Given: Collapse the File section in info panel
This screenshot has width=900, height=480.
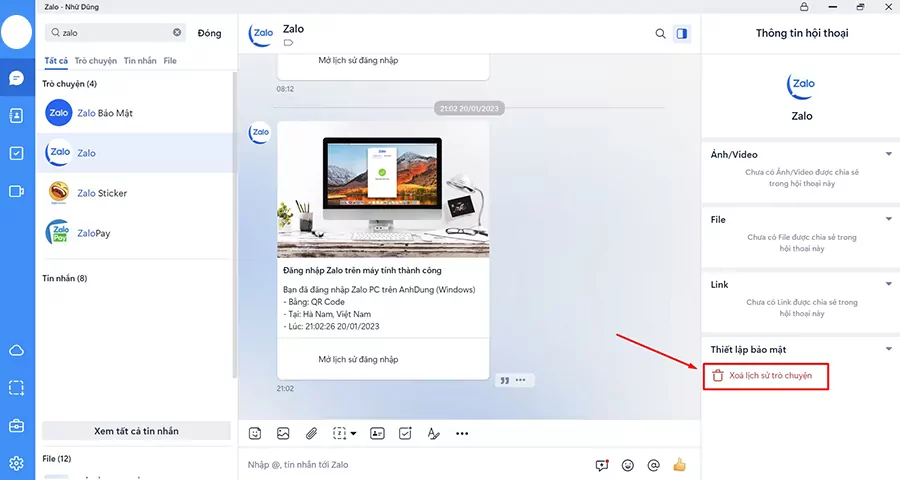Looking at the screenshot, I should pos(889,219).
